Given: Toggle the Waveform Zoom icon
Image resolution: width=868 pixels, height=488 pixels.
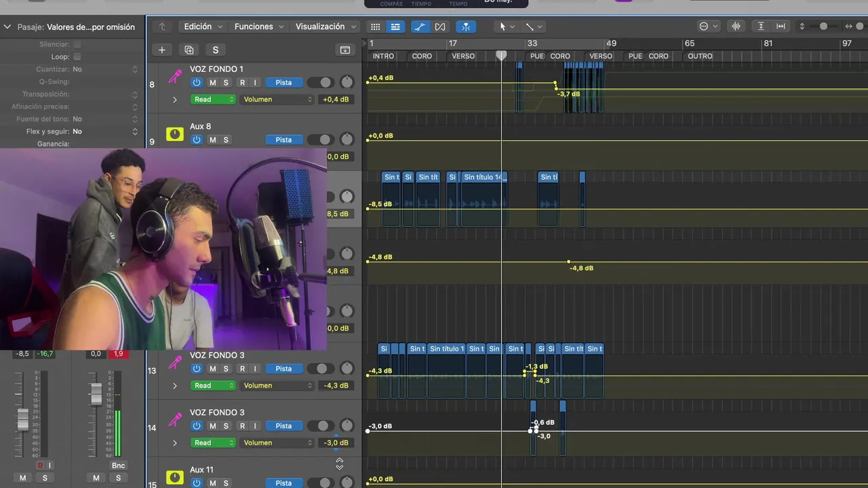Looking at the screenshot, I should click(736, 26).
